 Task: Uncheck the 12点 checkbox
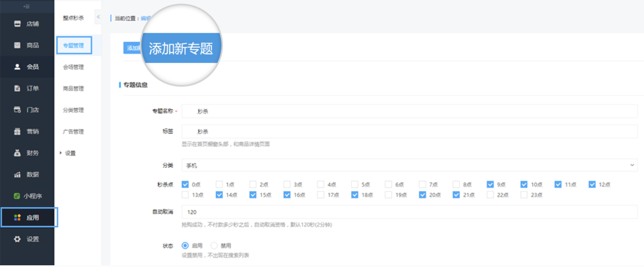[x=592, y=184]
